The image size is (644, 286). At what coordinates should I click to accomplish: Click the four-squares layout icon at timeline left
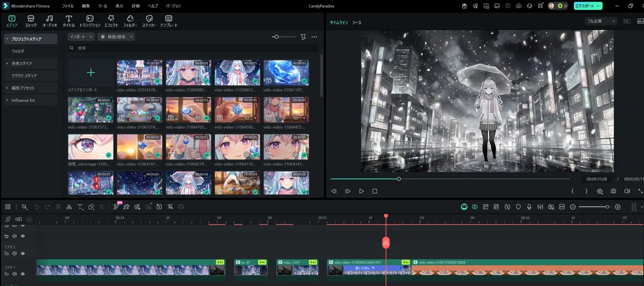pos(8,206)
